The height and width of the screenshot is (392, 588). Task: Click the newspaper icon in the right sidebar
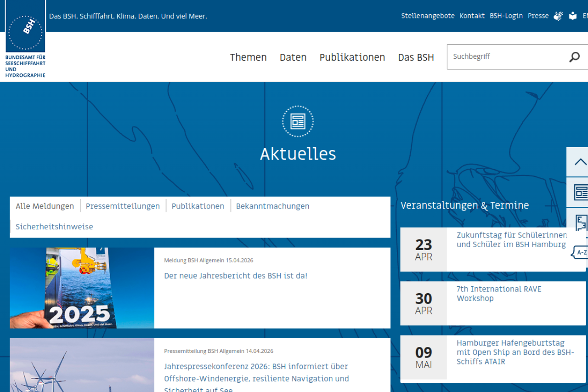[581, 192]
